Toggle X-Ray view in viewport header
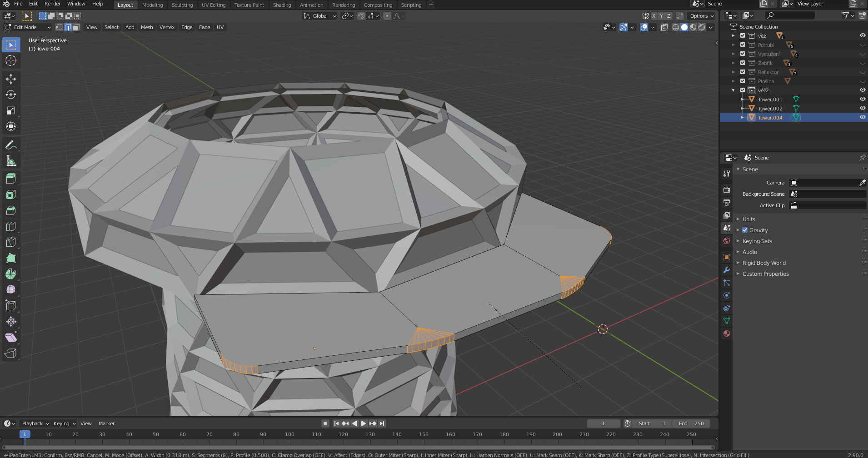868x458 pixels. coord(664,27)
